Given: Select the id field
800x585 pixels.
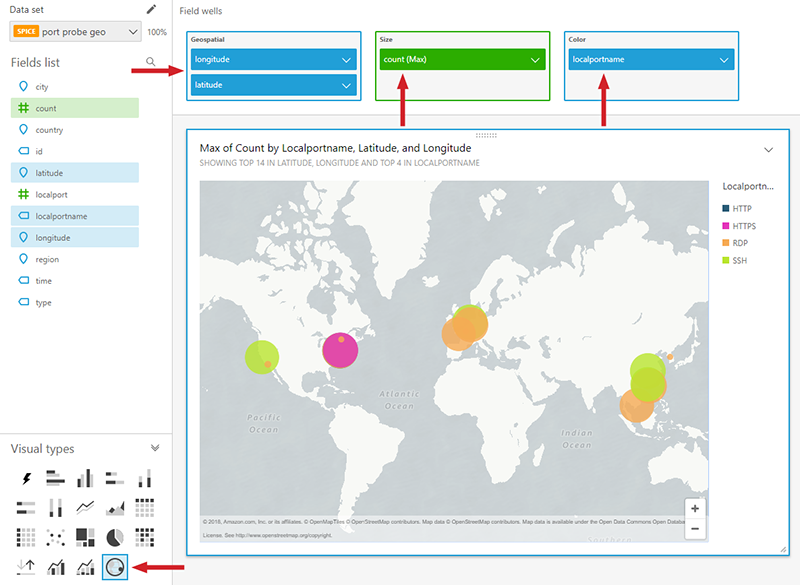Looking at the screenshot, I should pos(74,151).
